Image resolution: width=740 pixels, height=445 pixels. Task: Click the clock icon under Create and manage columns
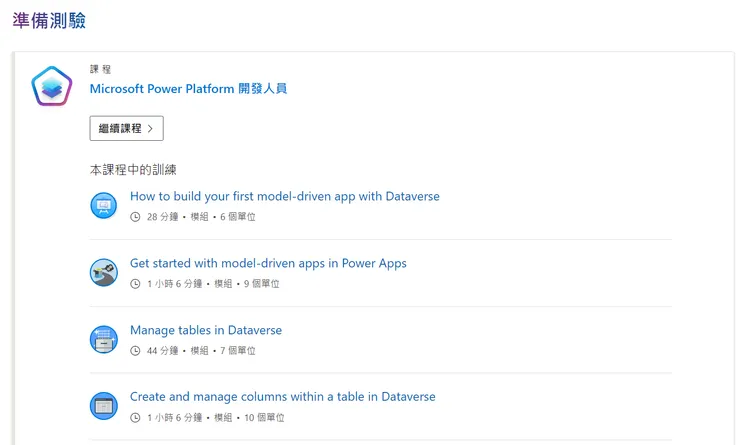point(136,418)
